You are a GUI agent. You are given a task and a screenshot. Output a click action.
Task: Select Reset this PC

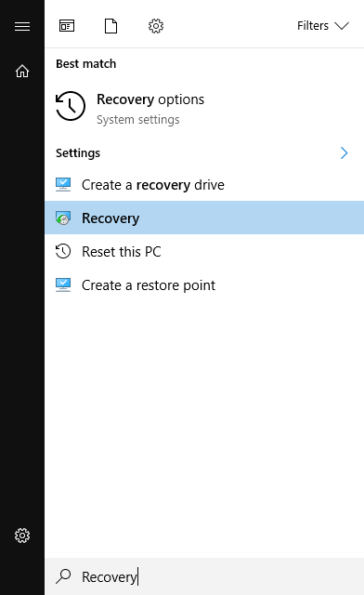coord(204,251)
